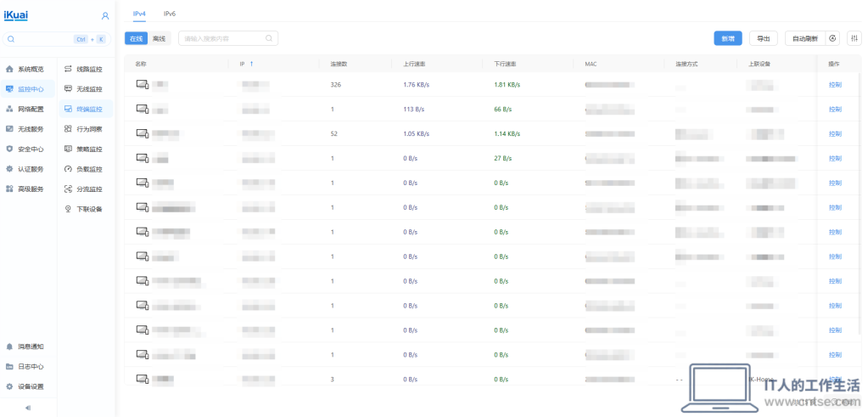This screenshot has height=417, width=868.
Task: Sort by the IP column arrow
Action: pos(252,65)
